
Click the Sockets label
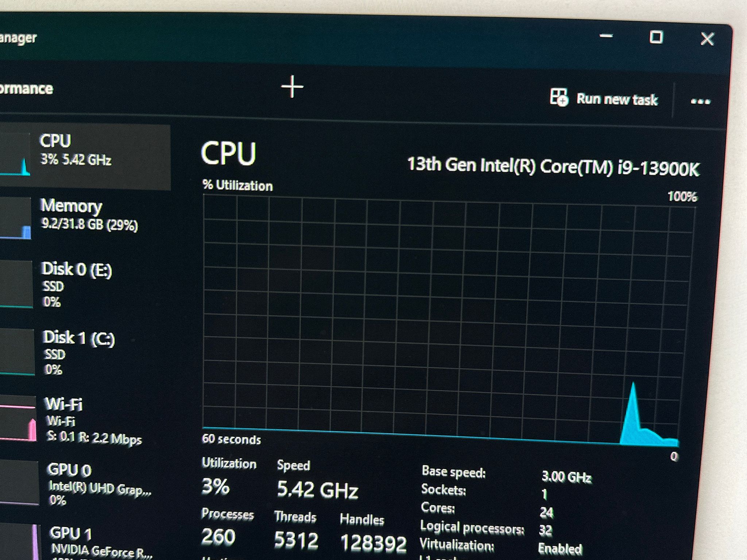click(444, 489)
